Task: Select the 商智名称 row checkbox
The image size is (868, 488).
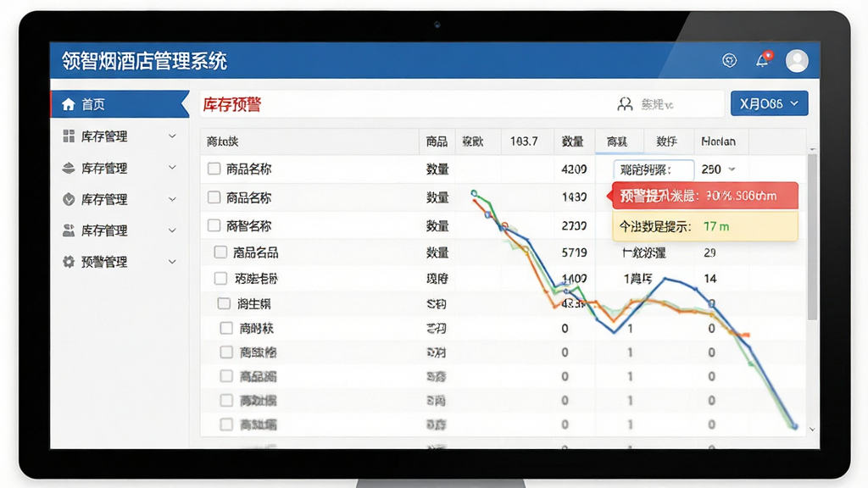Action: pyautogui.click(x=214, y=225)
